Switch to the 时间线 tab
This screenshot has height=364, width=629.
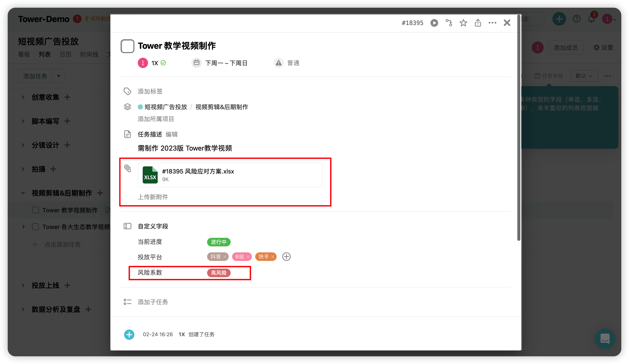point(89,54)
